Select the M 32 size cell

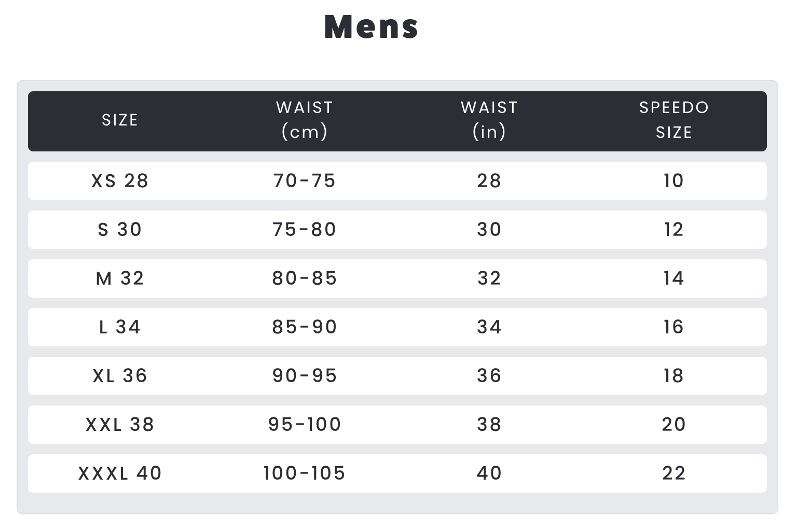pos(120,278)
